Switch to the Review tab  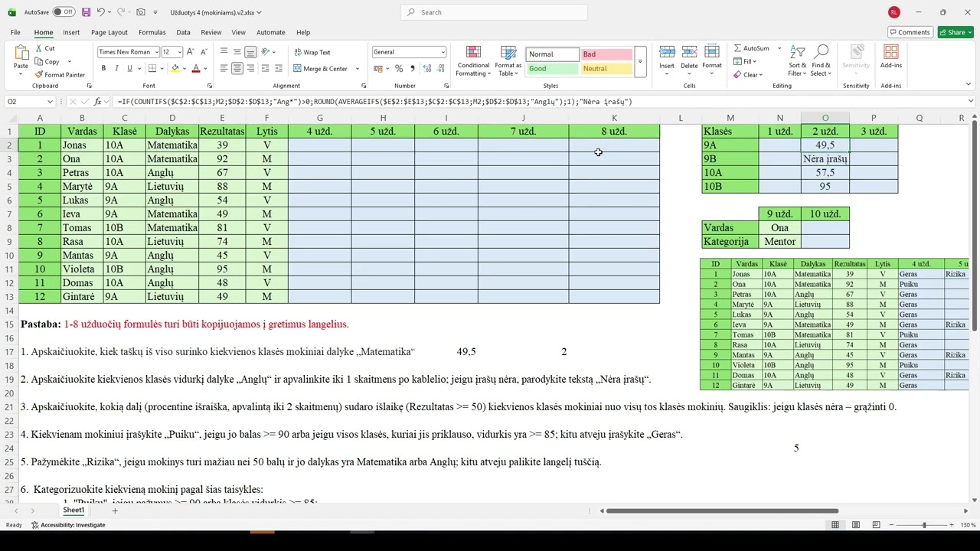tap(211, 32)
